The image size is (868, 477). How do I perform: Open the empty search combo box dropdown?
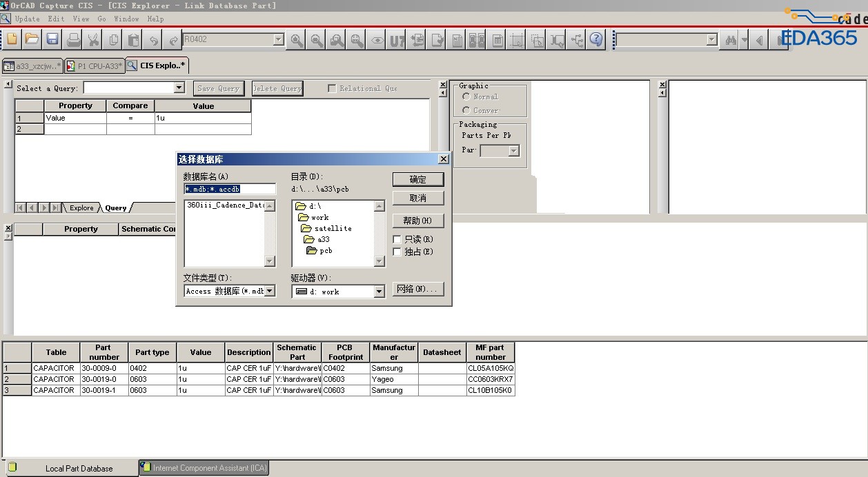(712, 40)
